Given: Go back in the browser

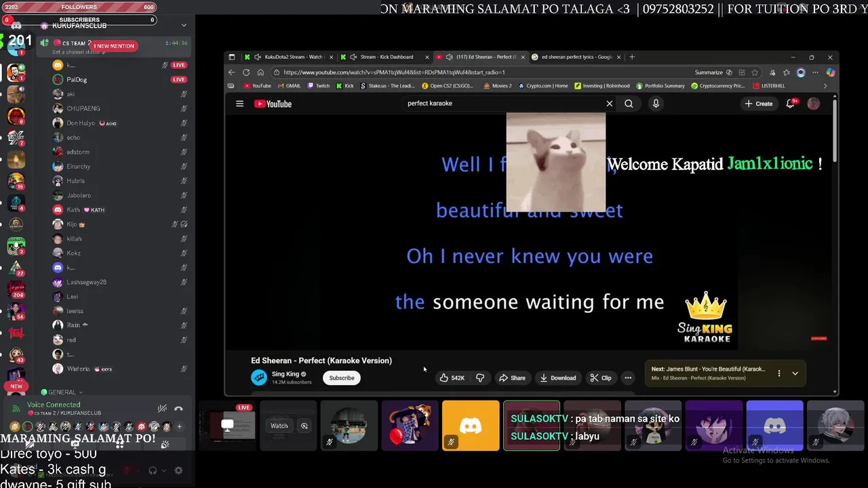Looking at the screenshot, I should pos(232,72).
